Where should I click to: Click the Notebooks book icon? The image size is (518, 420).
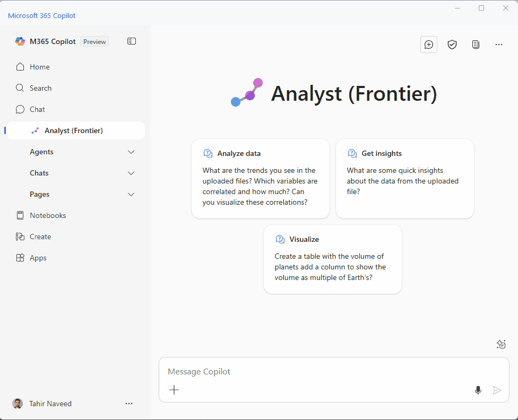(x=20, y=215)
